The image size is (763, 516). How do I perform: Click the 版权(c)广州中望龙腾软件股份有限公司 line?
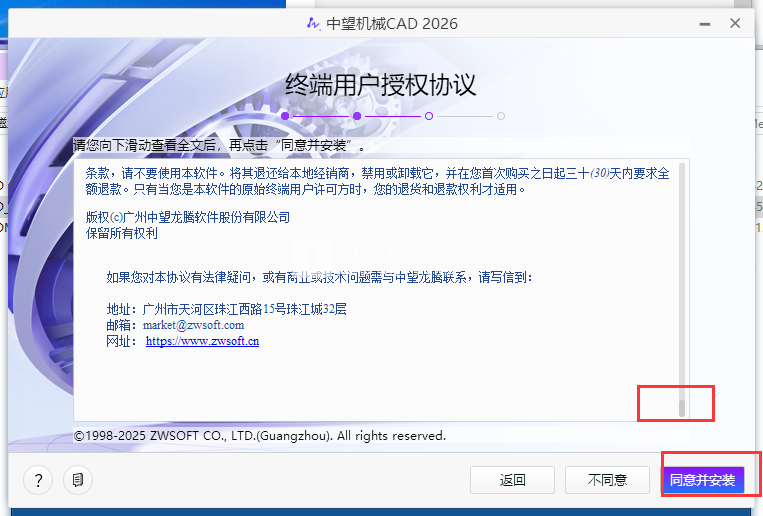coord(188,217)
